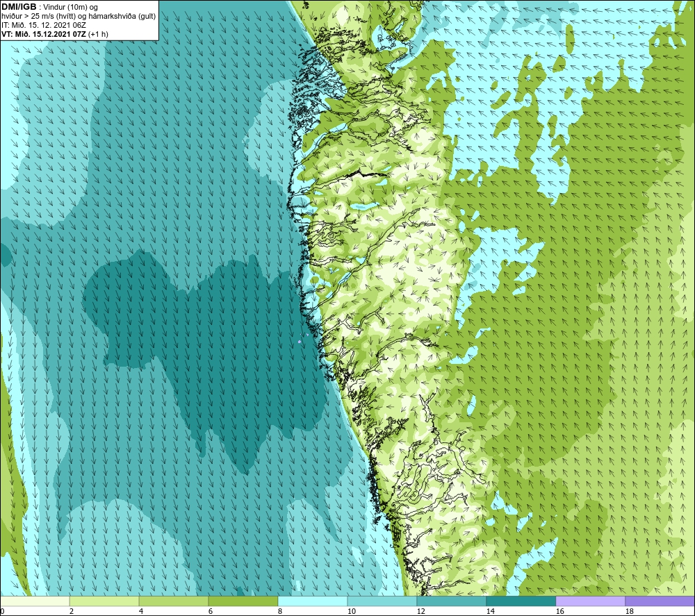Click the 'IT: Mið. 15. 12. 2021 06Z' line
This screenshot has height=616, width=695.
tap(43, 25)
